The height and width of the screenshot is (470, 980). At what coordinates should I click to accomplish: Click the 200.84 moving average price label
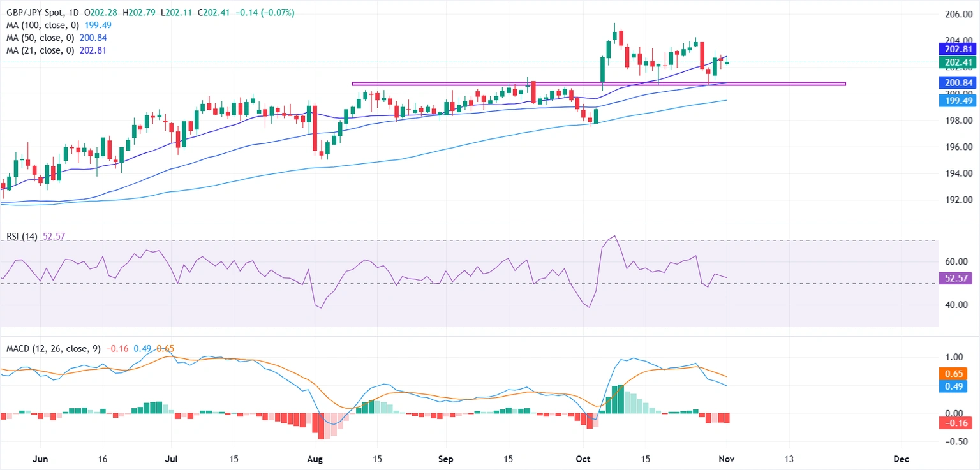(x=958, y=82)
